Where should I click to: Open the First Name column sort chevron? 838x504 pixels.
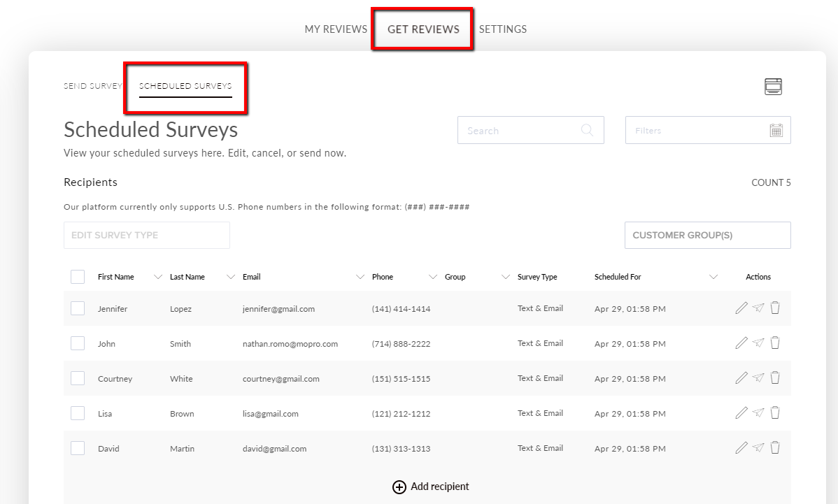point(157,277)
